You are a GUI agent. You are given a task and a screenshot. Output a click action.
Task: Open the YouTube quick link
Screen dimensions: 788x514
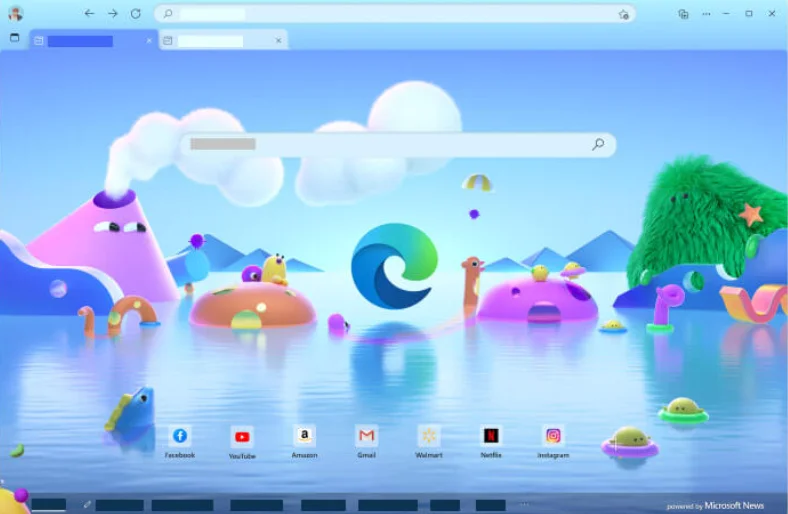point(242,442)
